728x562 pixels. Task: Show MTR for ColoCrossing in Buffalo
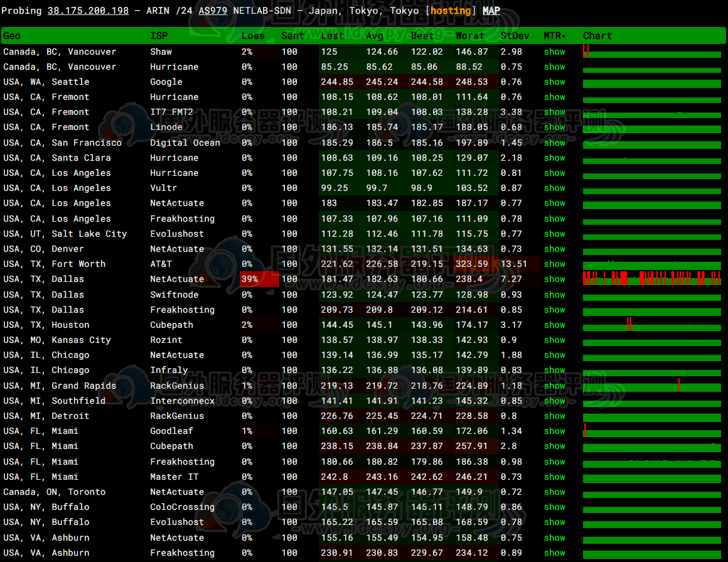click(x=555, y=507)
